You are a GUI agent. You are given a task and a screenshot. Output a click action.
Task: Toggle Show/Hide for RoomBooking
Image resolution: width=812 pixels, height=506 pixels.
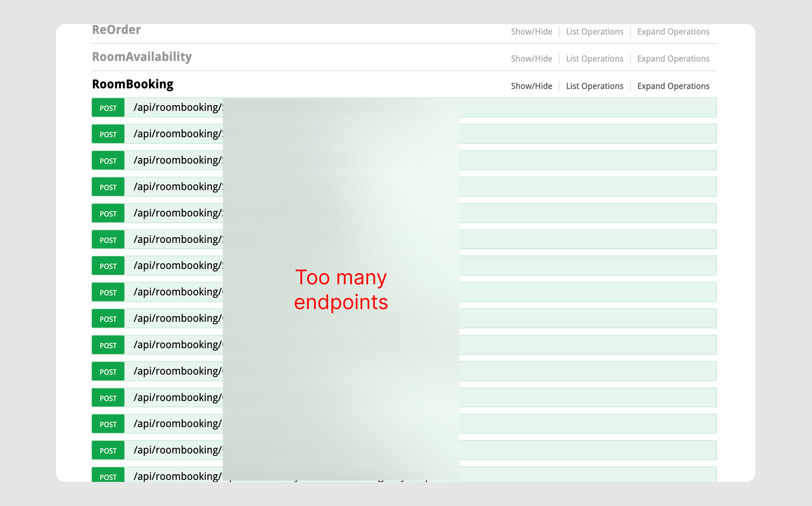[x=531, y=86]
